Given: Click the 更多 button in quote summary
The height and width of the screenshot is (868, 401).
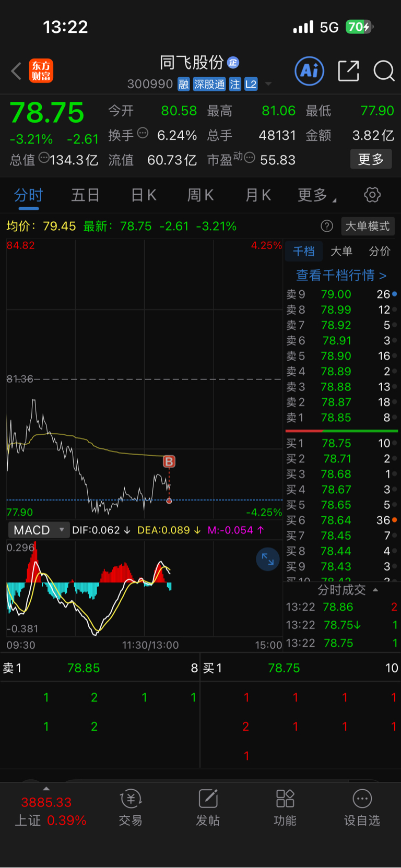Looking at the screenshot, I should [x=371, y=159].
